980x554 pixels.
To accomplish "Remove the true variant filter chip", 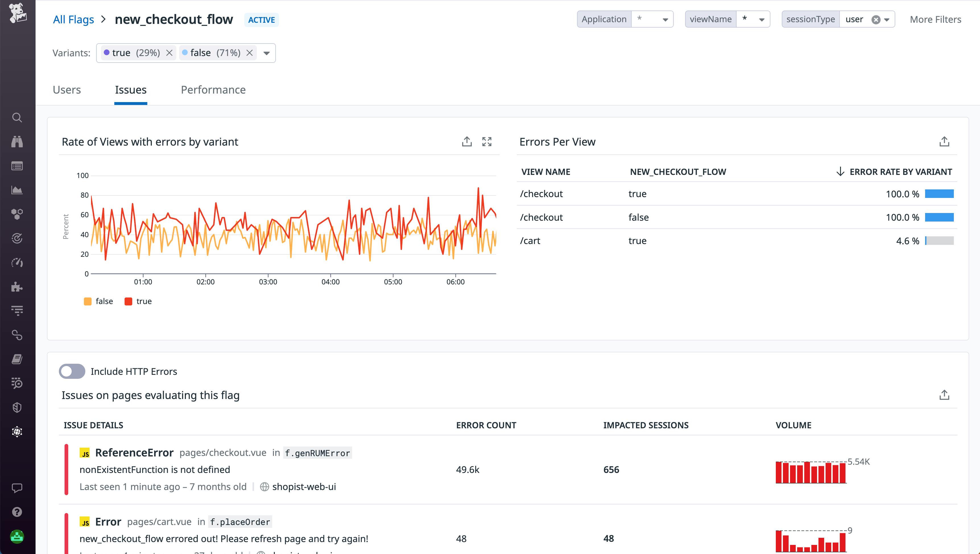I will (169, 53).
